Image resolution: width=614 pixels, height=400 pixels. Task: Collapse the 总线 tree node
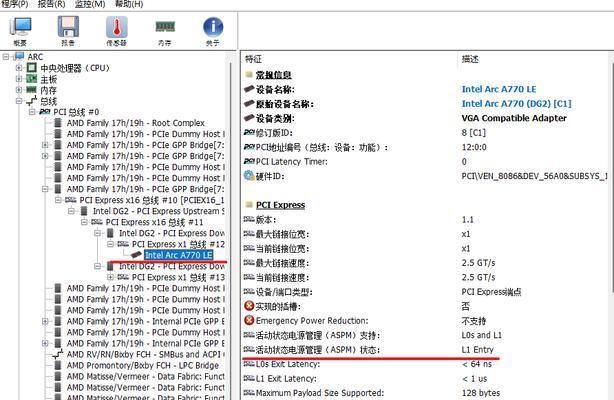[19, 101]
